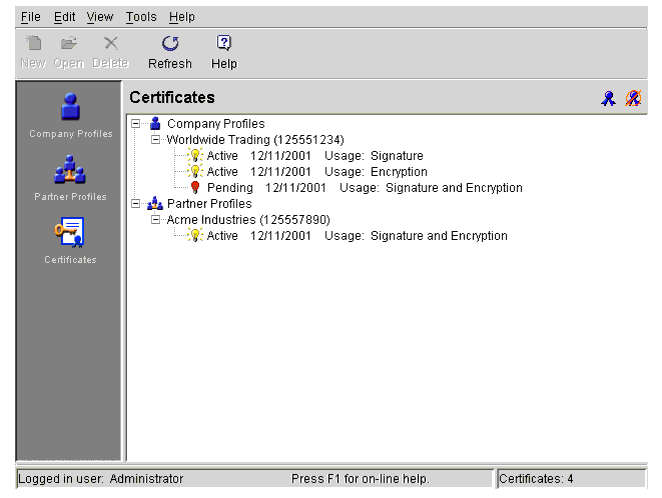The image size is (662, 498).
Task: Click the red Pending certificate bulb icon
Action: coord(195,188)
